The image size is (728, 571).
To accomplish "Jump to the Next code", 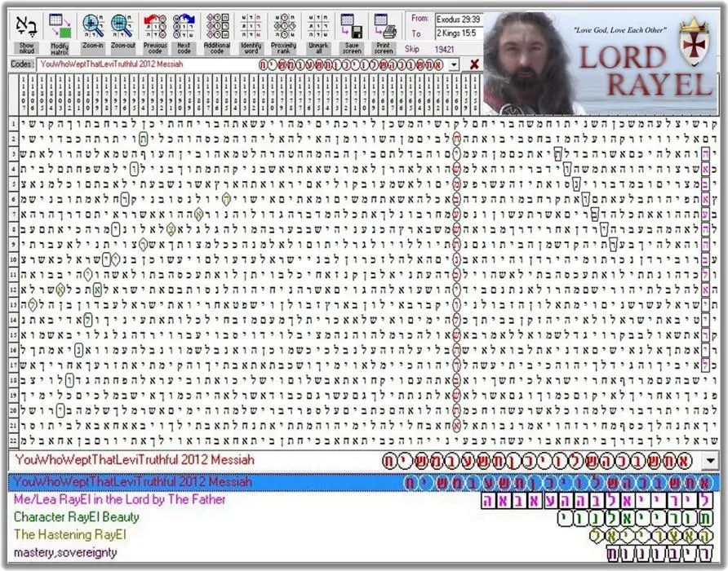I will (x=184, y=33).
